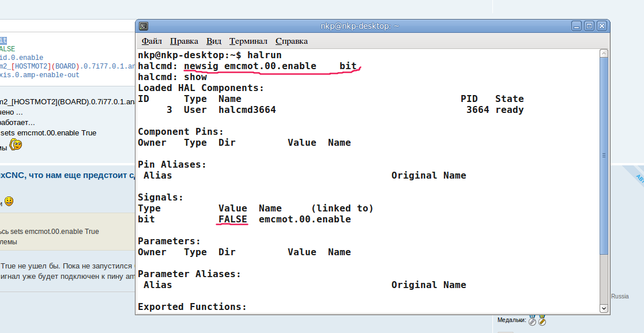
Task: Open the Справка menu
Action: point(292,41)
